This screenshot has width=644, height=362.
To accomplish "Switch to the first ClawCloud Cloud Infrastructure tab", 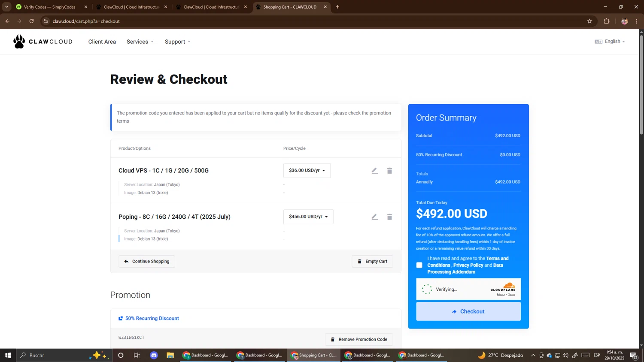I will click(x=131, y=7).
